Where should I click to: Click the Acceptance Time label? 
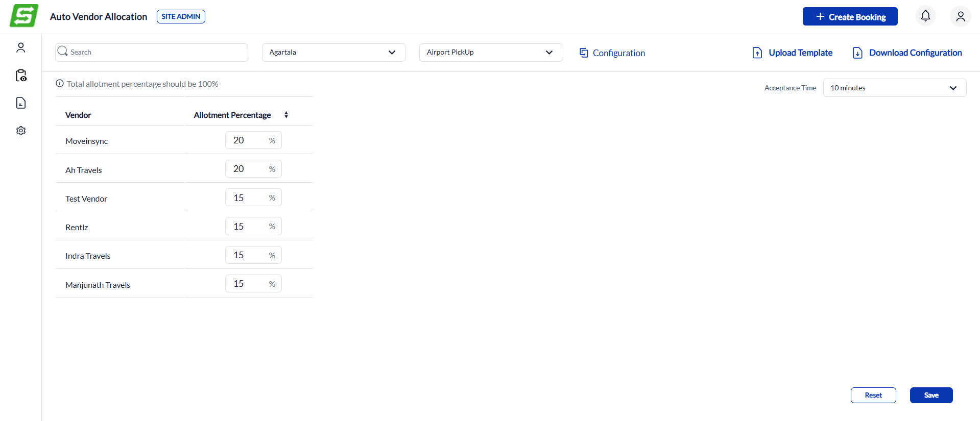pos(790,88)
